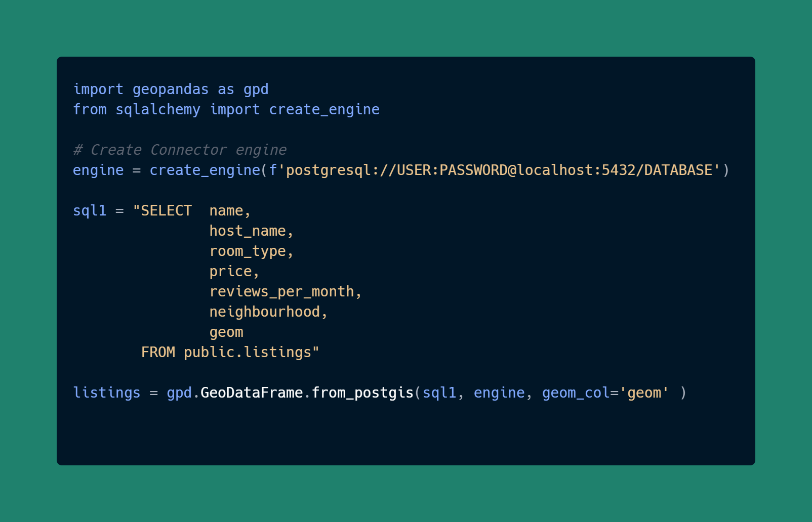Screen dimensions: 812x522
Task: Click sqlalchemy in the from statement
Action: tap(158, 110)
